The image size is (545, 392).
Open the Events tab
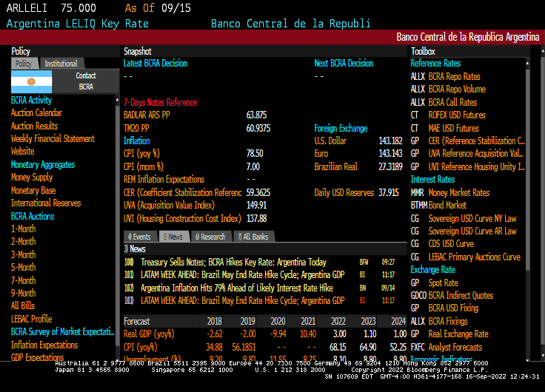click(x=138, y=237)
